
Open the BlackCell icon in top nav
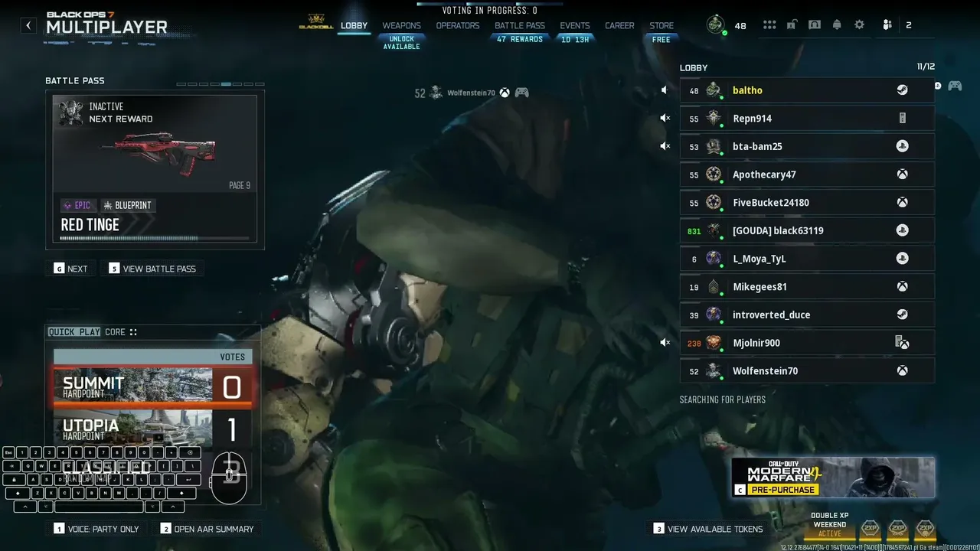(316, 21)
